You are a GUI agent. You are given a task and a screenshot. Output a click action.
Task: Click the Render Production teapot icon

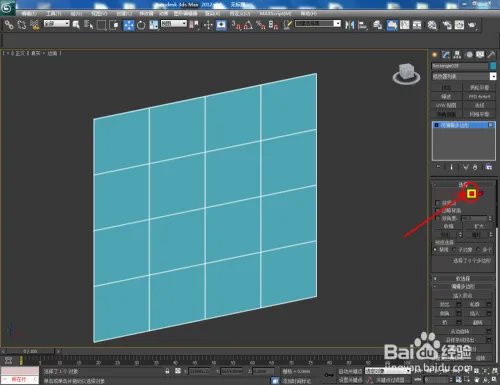[x=472, y=25]
